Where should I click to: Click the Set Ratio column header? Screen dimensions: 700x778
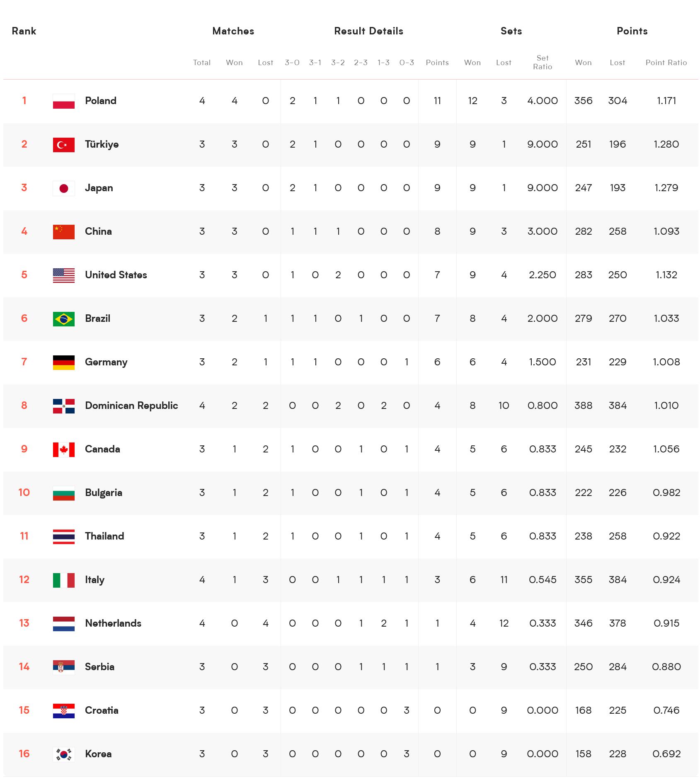[x=542, y=63]
